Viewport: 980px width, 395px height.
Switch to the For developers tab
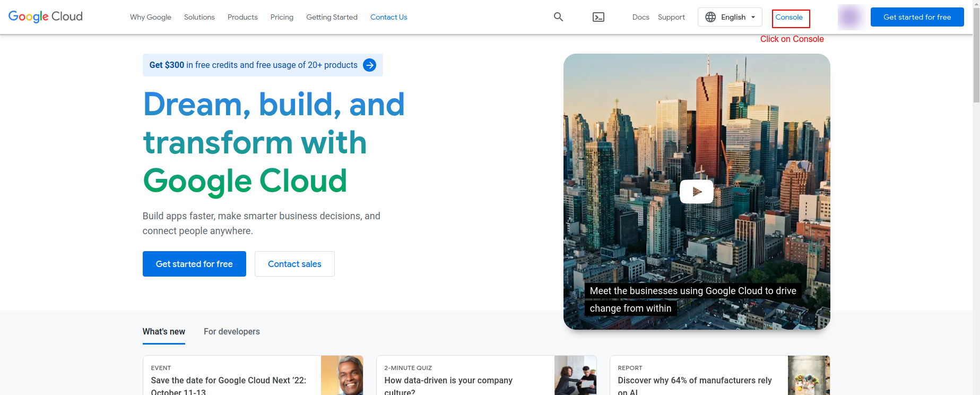[231, 331]
